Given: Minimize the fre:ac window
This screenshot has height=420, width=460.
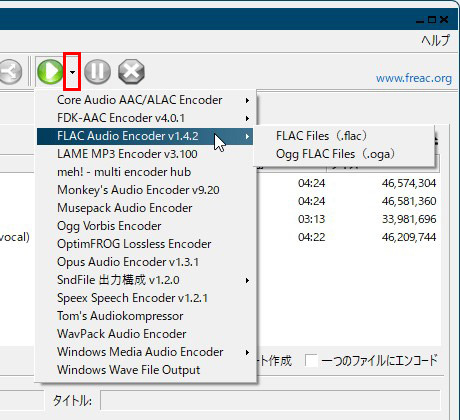Looking at the screenshot, I should [420, 21].
